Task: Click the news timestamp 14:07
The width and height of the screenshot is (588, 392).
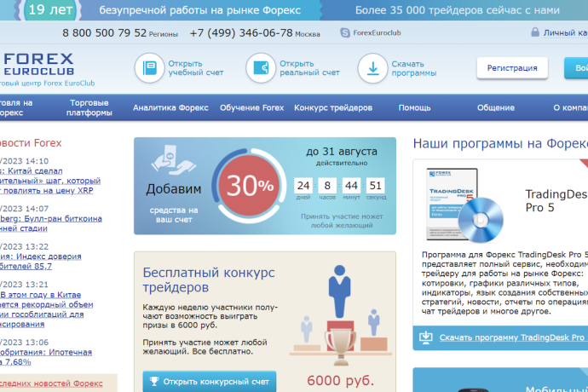Action: pyautogui.click(x=37, y=209)
